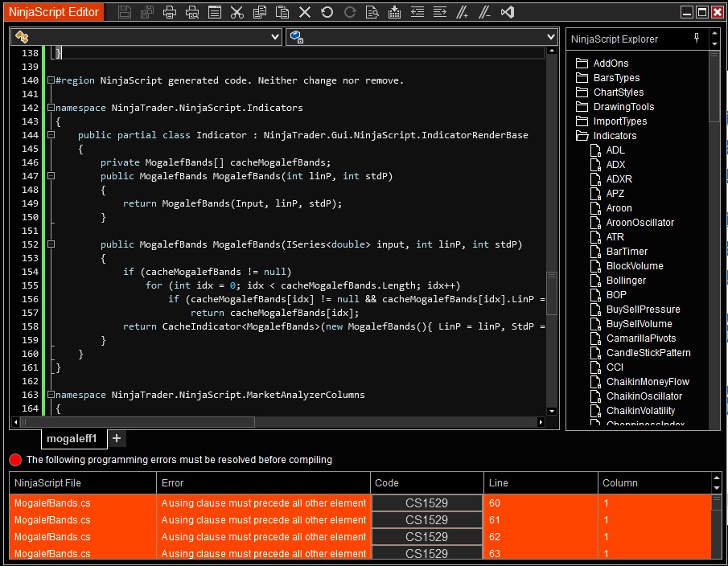Open the left type selector dropdown
Viewport: 728px width, 566px height.
(x=146, y=37)
